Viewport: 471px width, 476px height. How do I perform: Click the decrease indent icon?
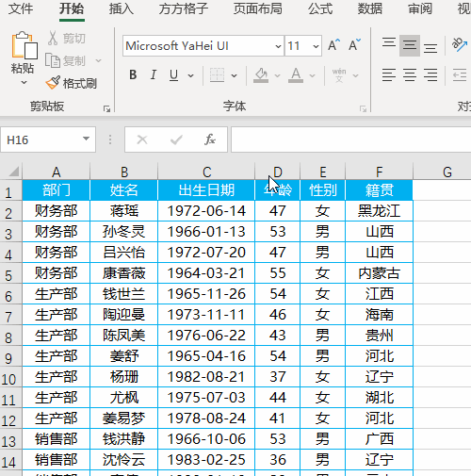click(460, 75)
